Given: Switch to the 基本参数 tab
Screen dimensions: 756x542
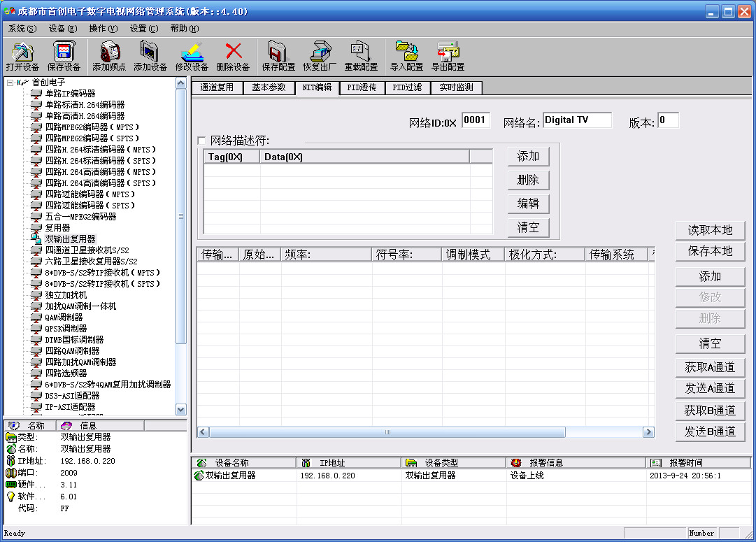Looking at the screenshot, I should pyautogui.click(x=269, y=87).
